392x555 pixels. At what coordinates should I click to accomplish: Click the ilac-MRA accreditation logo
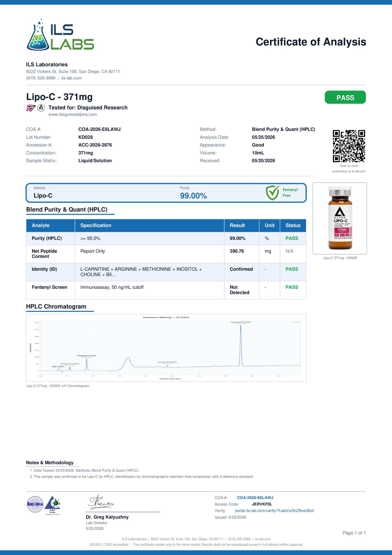[35, 504]
